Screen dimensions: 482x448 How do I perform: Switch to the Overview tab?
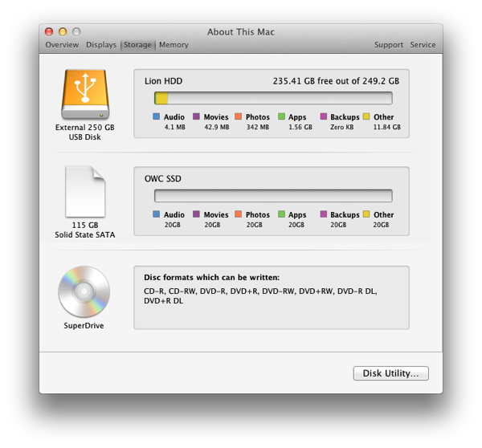62,45
